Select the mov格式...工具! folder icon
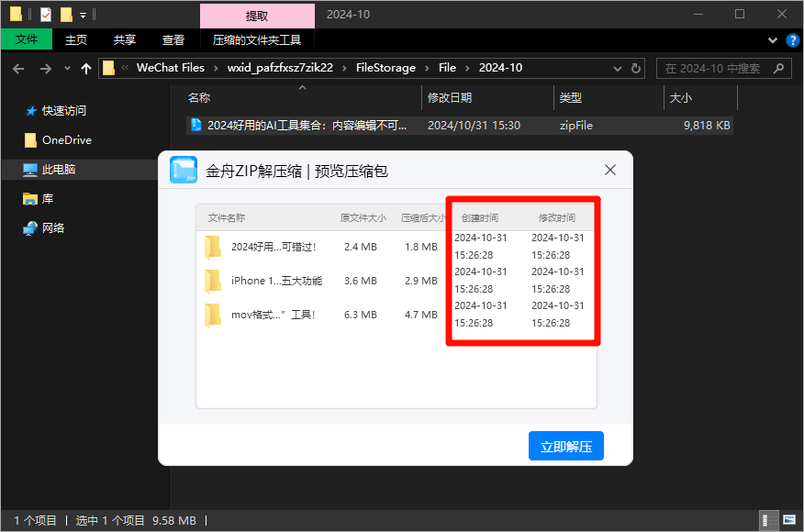 [213, 315]
